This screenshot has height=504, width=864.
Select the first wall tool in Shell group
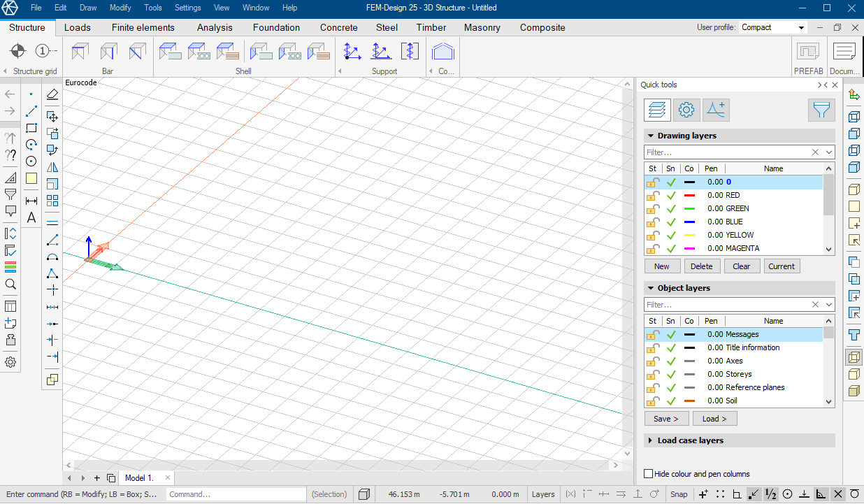tap(261, 51)
